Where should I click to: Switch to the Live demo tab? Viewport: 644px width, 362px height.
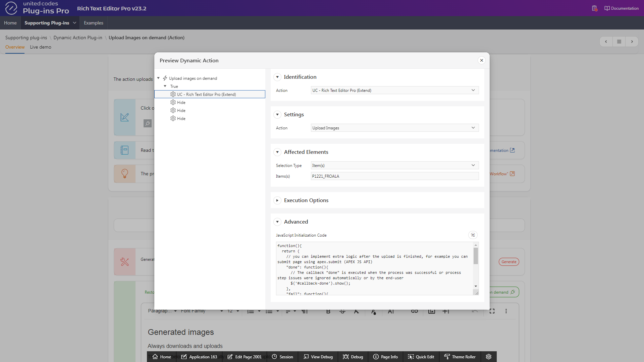click(x=41, y=47)
